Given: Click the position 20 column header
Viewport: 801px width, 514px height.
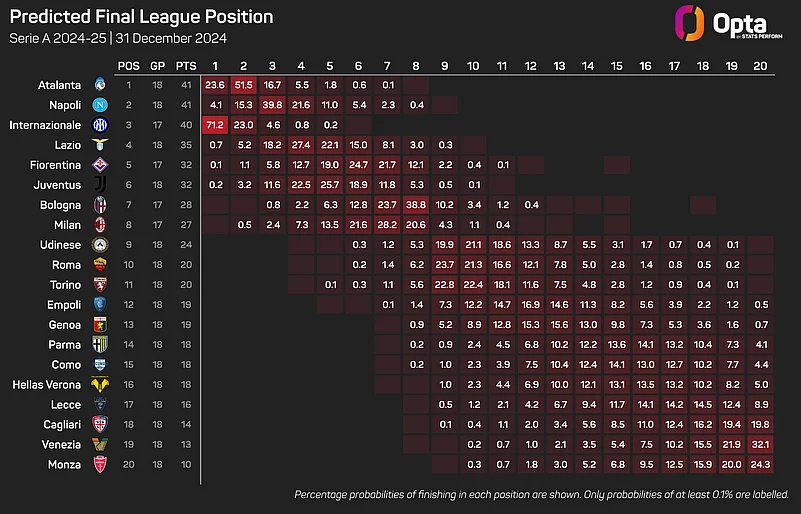Looking at the screenshot, I should click(x=761, y=66).
